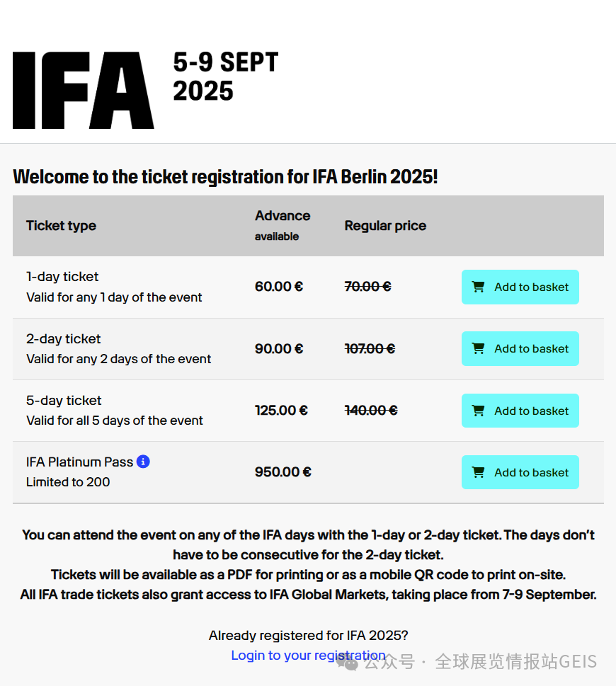616x686 pixels.
Task: Click the Ticket type column header
Action: pos(61,226)
